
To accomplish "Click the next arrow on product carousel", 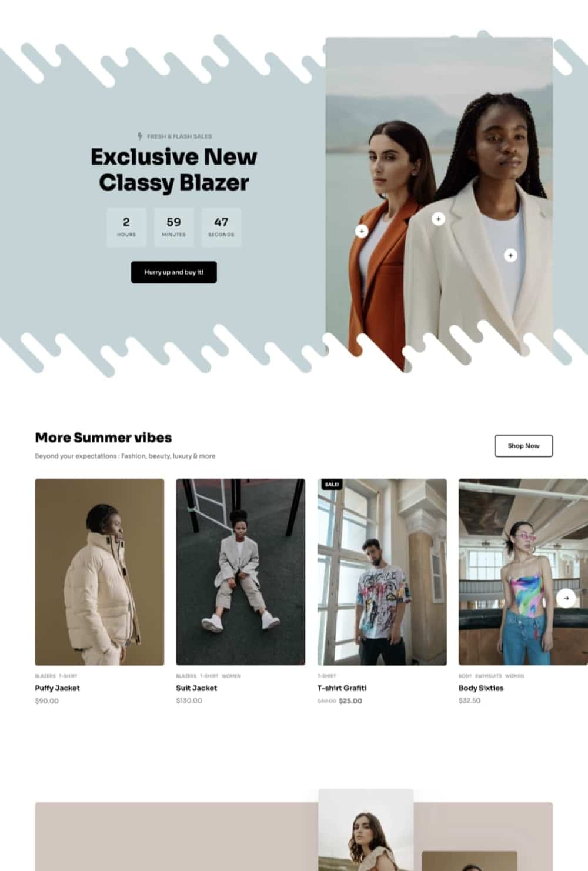I will 566,598.
